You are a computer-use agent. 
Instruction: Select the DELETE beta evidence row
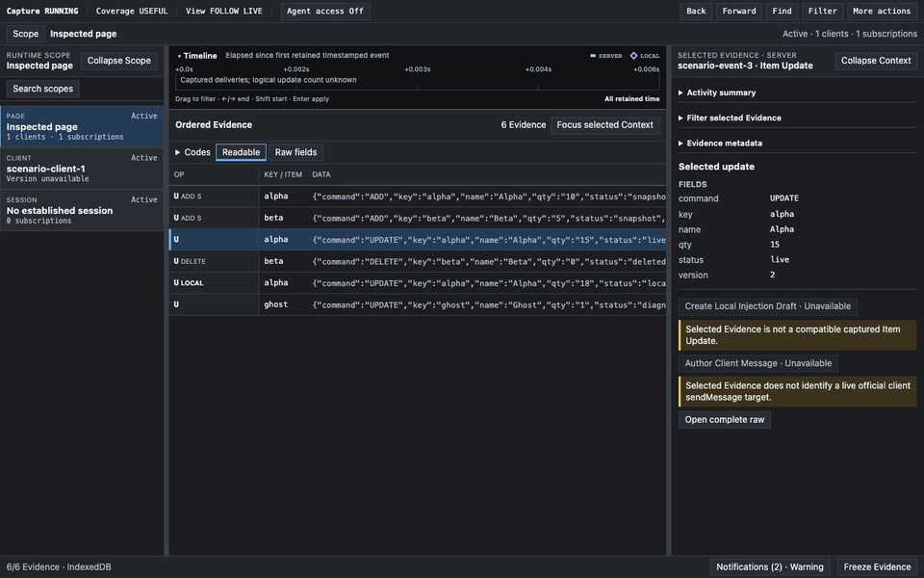417,261
